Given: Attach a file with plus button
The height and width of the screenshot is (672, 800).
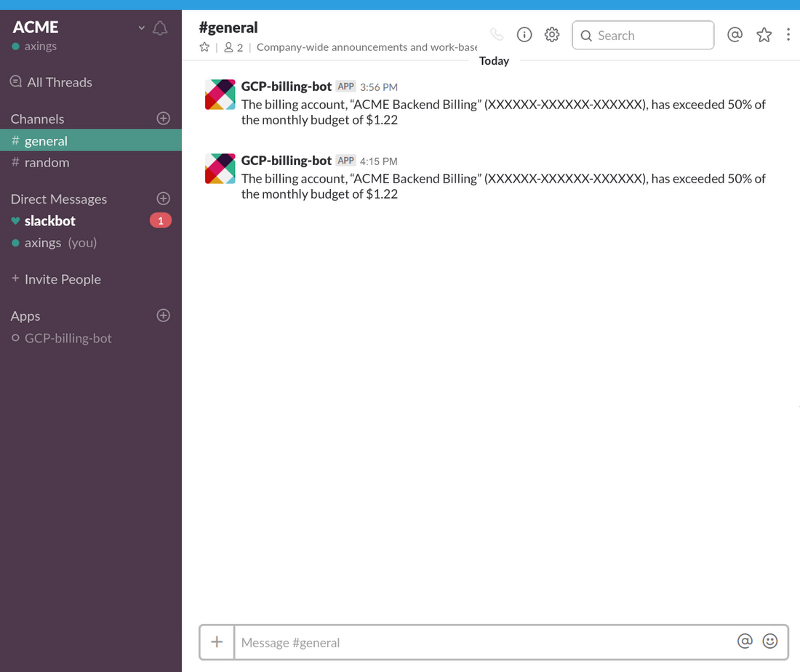Looking at the screenshot, I should [x=217, y=642].
